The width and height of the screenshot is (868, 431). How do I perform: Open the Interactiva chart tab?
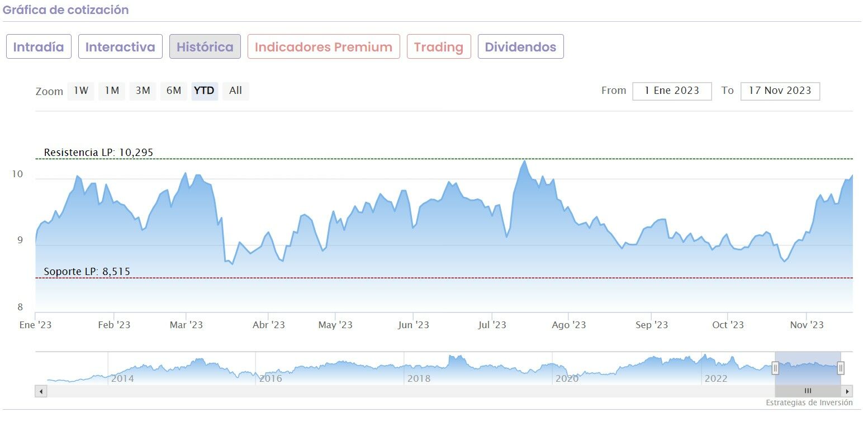tap(120, 47)
